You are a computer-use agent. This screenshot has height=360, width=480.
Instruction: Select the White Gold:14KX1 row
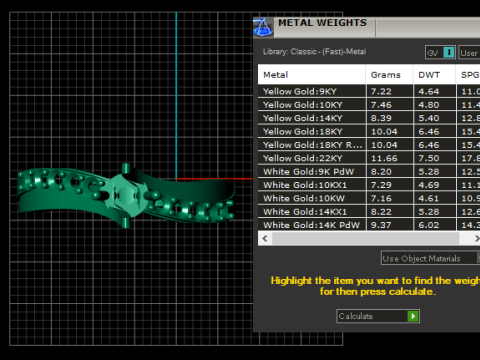pos(369,211)
